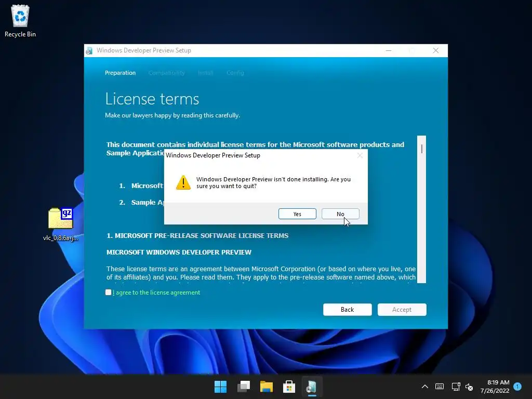Select the Preparation step tab
The width and height of the screenshot is (532, 399).
point(120,73)
